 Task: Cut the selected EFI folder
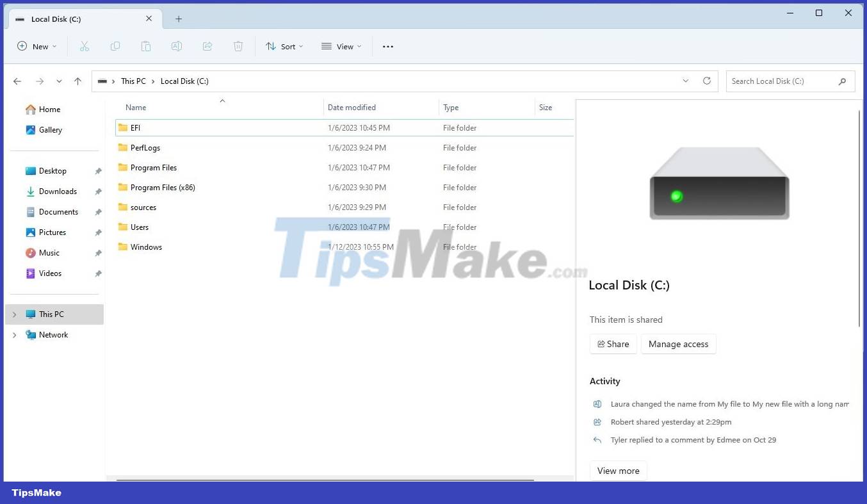pyautogui.click(x=84, y=46)
